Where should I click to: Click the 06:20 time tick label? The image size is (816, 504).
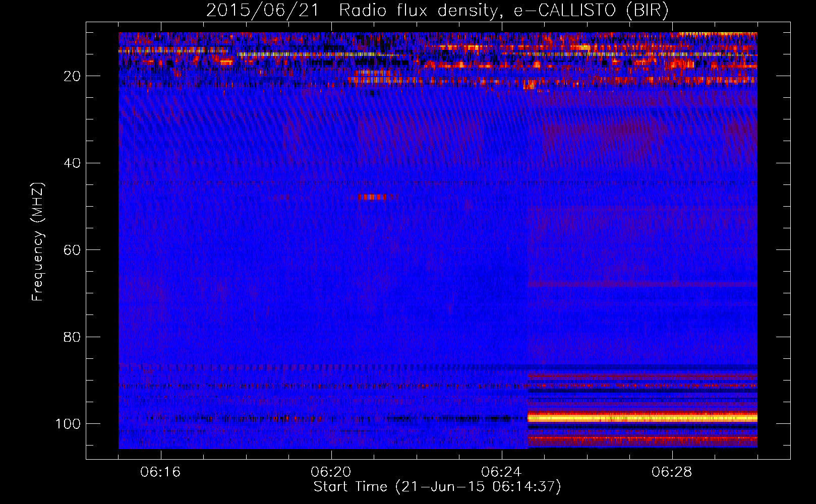pyautogui.click(x=331, y=472)
